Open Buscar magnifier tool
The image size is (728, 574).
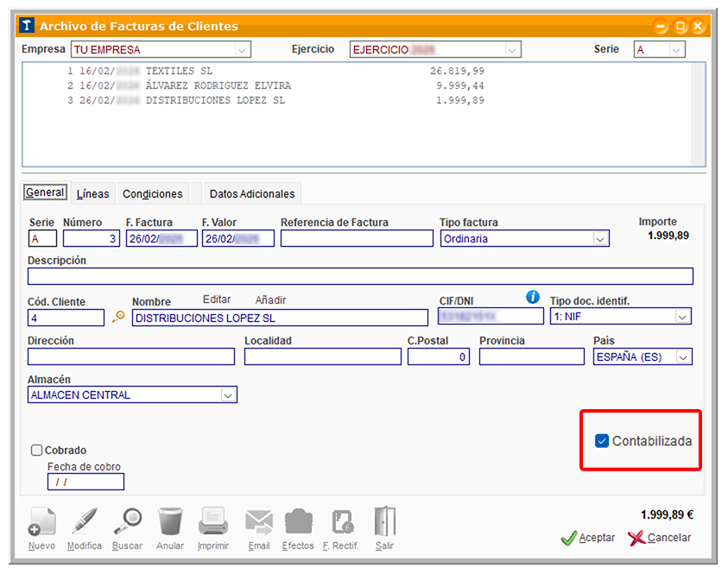[x=128, y=523]
